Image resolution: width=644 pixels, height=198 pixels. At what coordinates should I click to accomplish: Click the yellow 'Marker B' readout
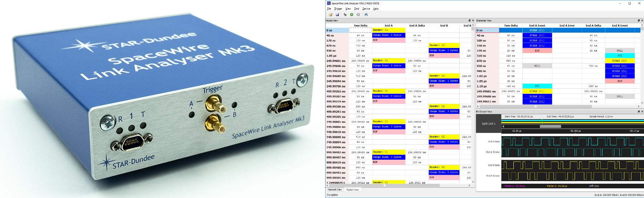click(x=557, y=186)
